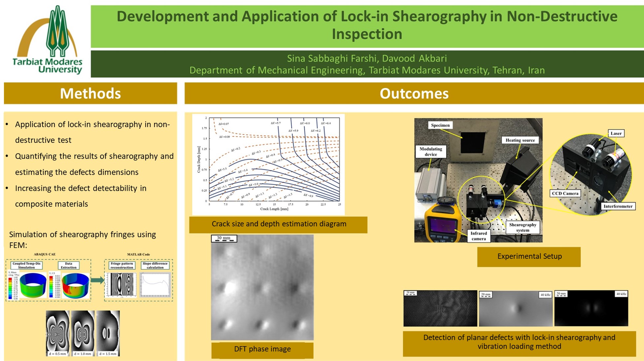Select the Methods section header
Image resolution: width=644 pixels, height=361 pixels.
[90, 93]
